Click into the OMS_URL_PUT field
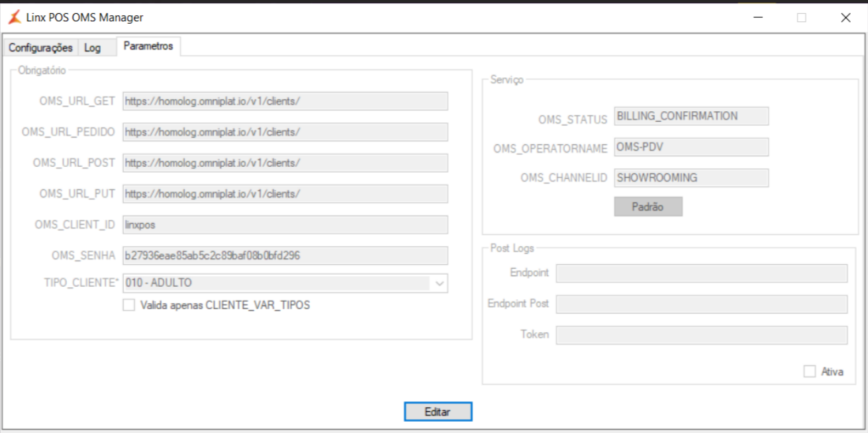The width and height of the screenshot is (868, 433). click(x=285, y=193)
